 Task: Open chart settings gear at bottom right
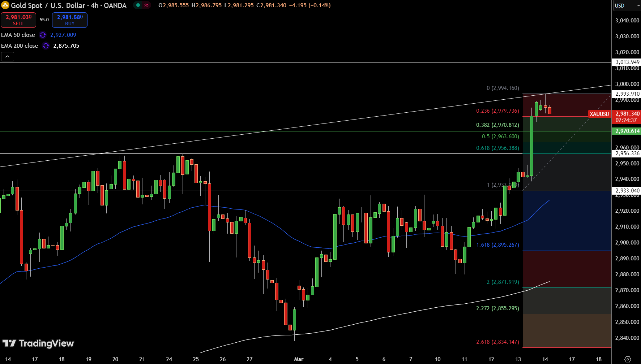click(x=628, y=359)
